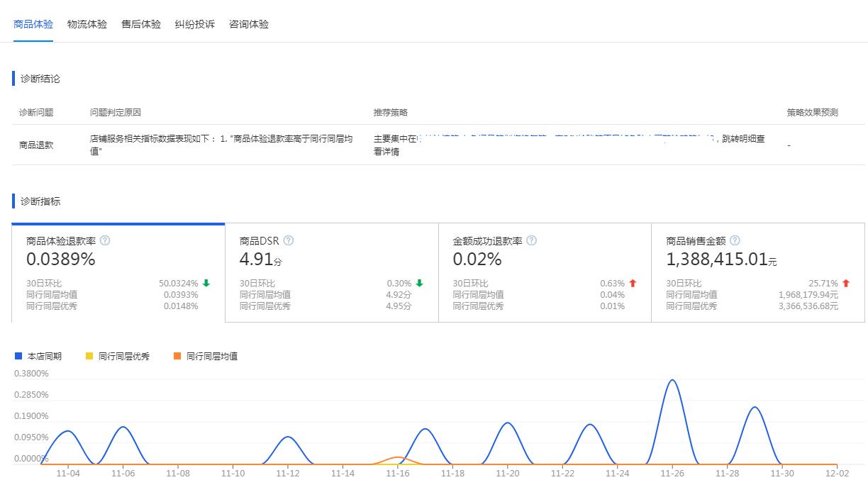
Task: Open help tooltip for 商品体验退款率
Action: click(105, 240)
